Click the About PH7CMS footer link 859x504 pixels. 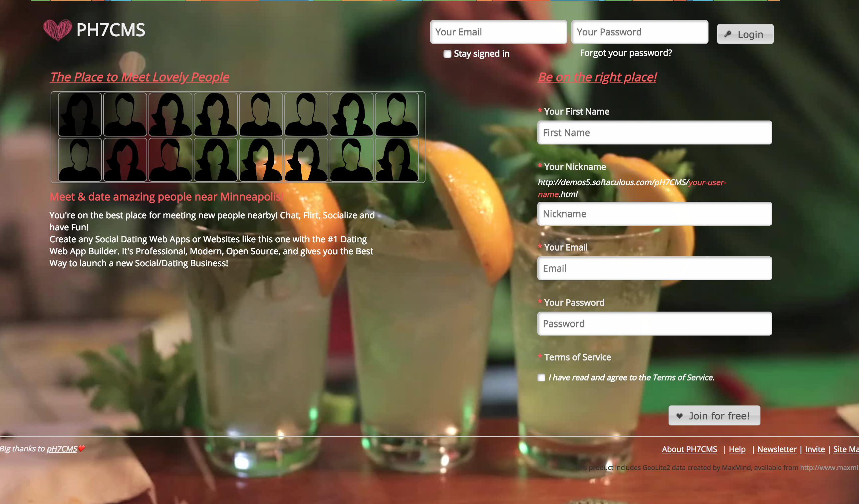pos(690,448)
